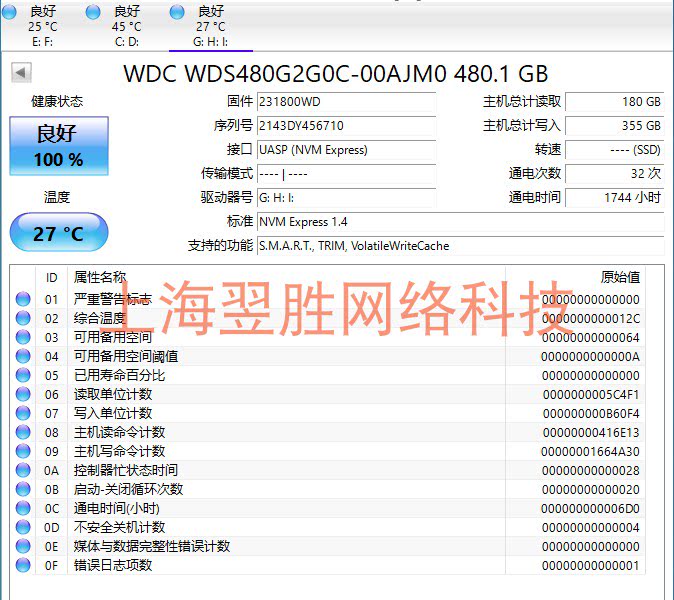Select the 控制器忙状态时间 row

pos(328,470)
